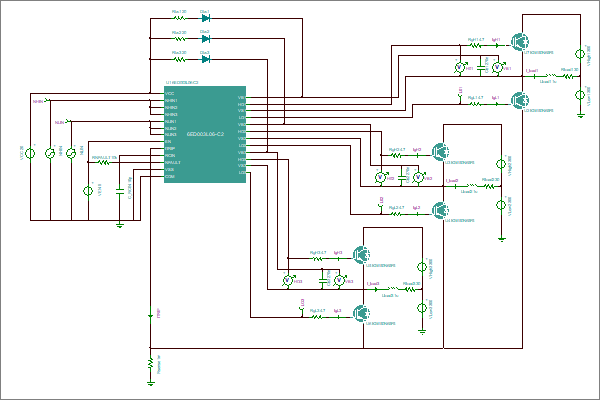
Task: Select the phase 2 low-side IGBT
Action: [440, 210]
